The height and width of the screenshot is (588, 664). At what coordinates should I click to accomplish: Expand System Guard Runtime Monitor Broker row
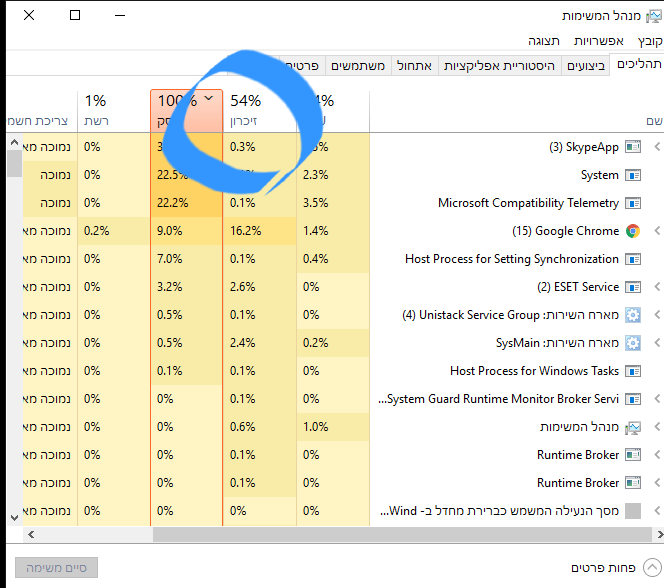pos(657,399)
